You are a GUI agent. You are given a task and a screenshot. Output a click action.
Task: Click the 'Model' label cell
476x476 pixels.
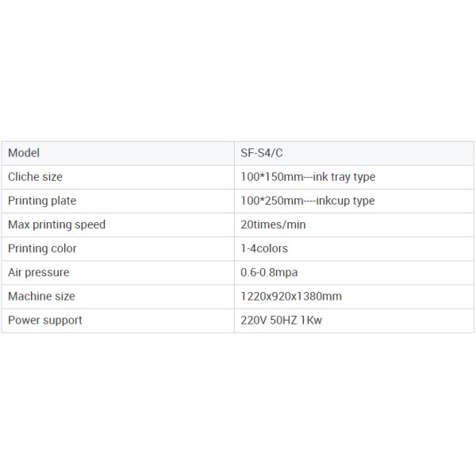point(24,153)
